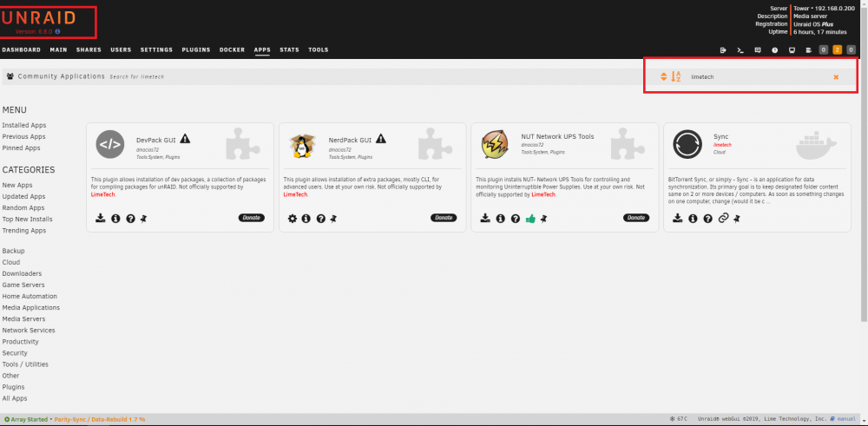This screenshot has width=868, height=426.
Task: Open NerdPack GUI settings gear icon
Action: click(293, 219)
